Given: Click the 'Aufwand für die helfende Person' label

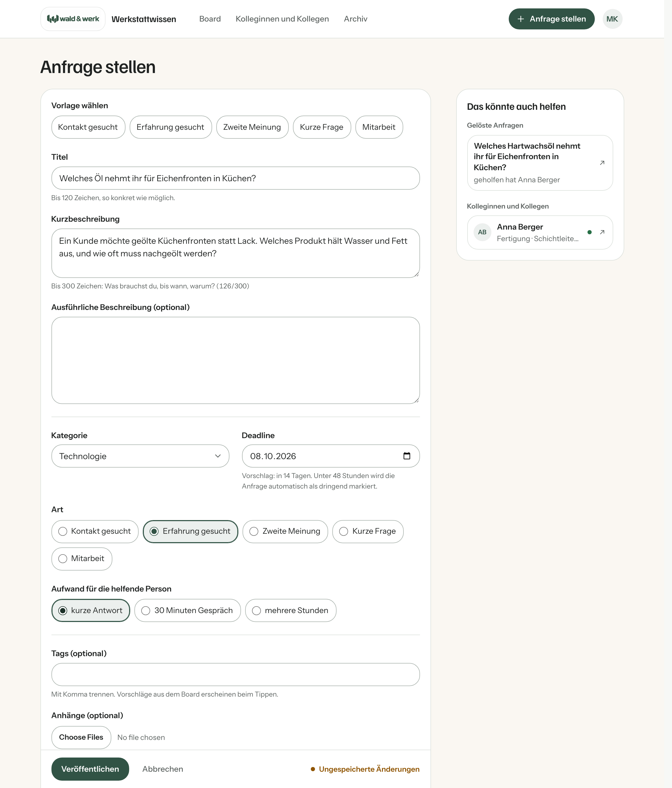Looking at the screenshot, I should [x=111, y=589].
